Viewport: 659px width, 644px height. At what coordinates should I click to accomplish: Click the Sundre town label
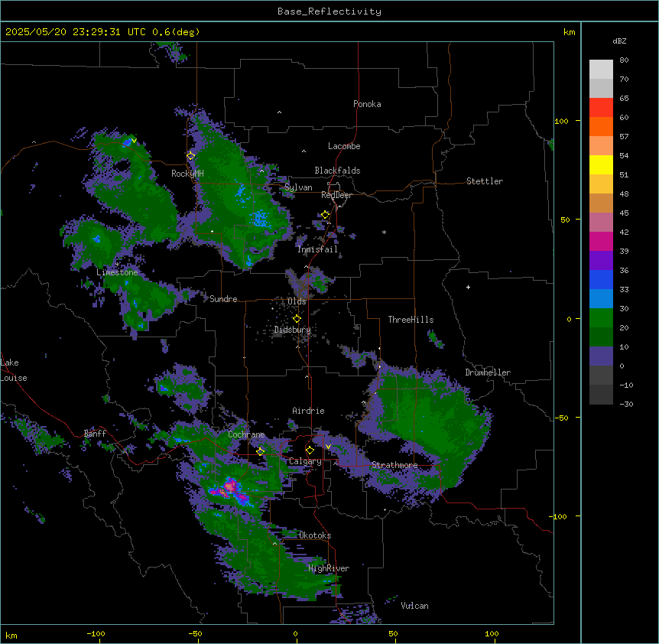(223, 299)
